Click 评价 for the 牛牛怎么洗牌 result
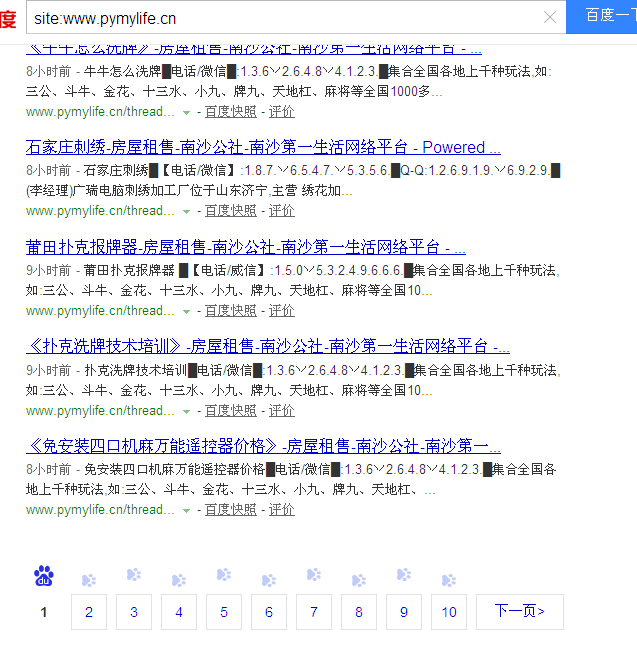This screenshot has width=637, height=655. (x=282, y=112)
